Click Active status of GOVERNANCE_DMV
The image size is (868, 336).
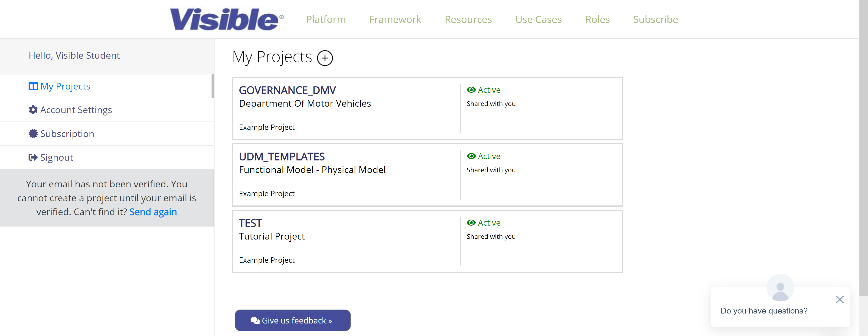click(489, 90)
